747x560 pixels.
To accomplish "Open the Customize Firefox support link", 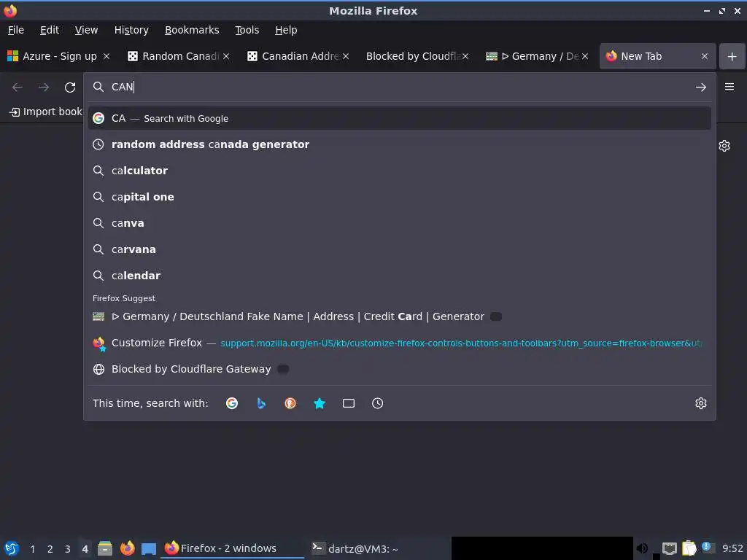I will tap(399, 343).
